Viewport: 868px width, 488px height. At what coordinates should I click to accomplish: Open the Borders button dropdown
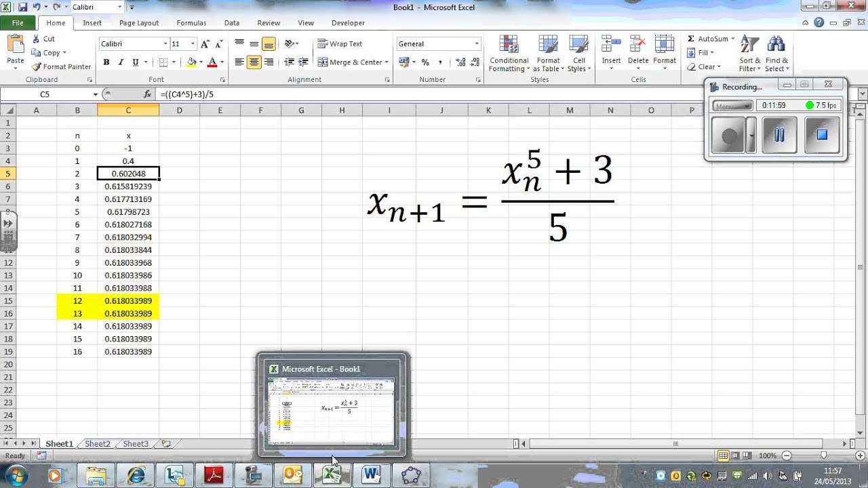pos(174,62)
